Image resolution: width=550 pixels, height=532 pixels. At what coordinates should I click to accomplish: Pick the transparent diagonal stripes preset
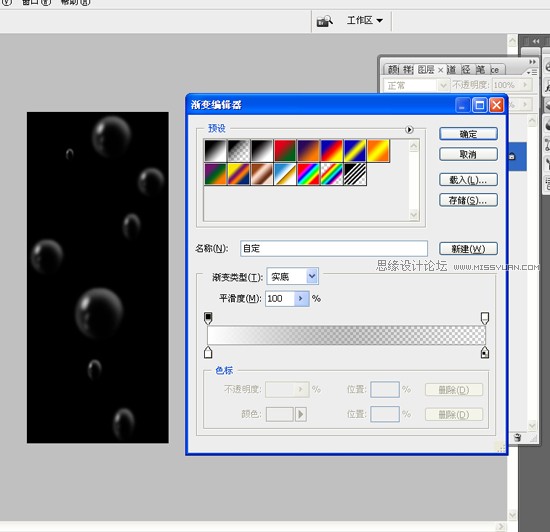click(x=355, y=174)
